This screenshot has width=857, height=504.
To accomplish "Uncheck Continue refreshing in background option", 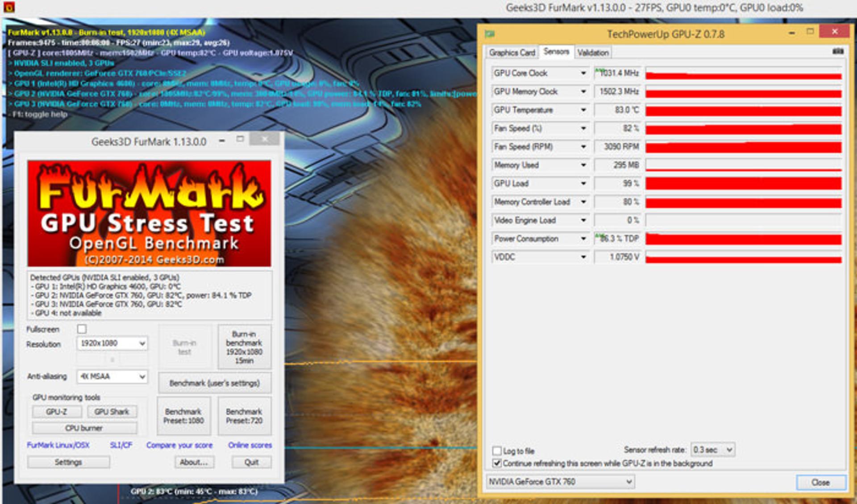I will (497, 463).
